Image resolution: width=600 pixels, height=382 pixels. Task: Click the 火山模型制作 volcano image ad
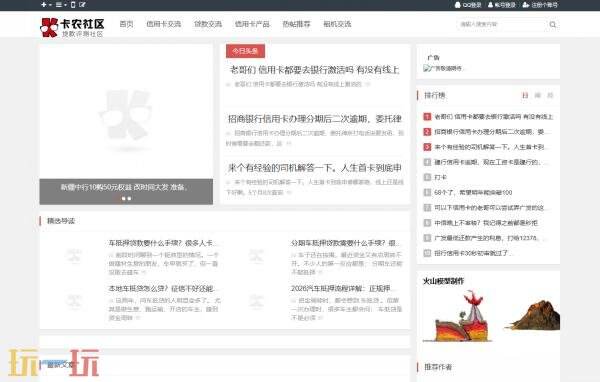click(491, 316)
